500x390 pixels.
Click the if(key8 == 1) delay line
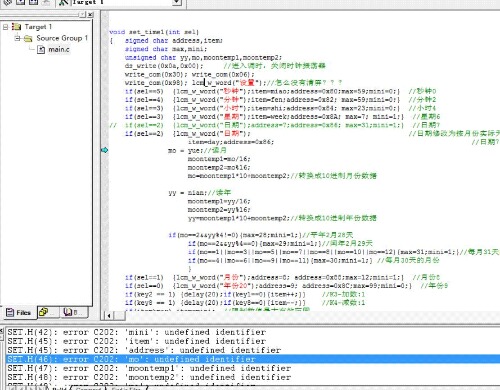pyautogui.click(x=245, y=303)
